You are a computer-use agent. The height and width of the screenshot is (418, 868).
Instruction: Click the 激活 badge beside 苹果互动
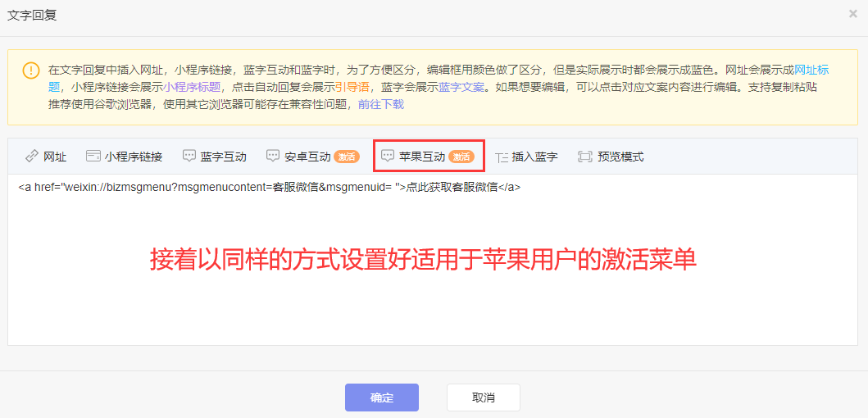pyautogui.click(x=461, y=157)
